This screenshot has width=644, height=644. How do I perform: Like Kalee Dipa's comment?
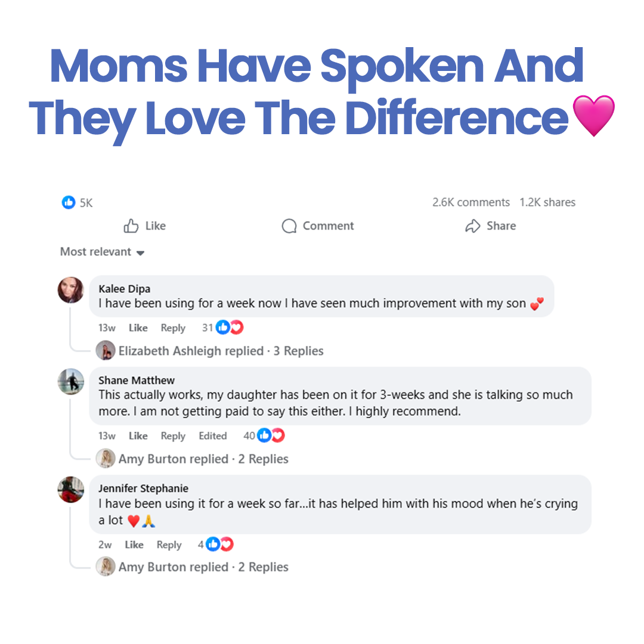coord(138,328)
